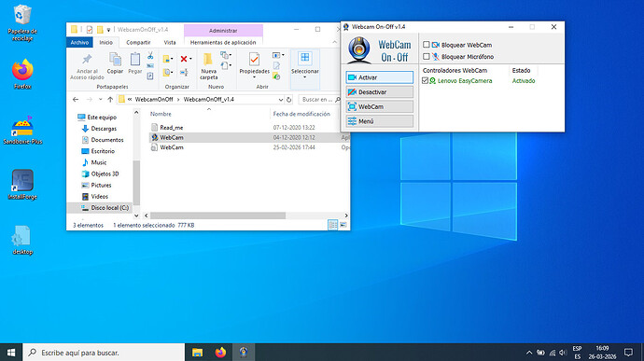This screenshot has height=361, width=644.
Task: Click the History icon in Abrir group
Action: (276, 76)
